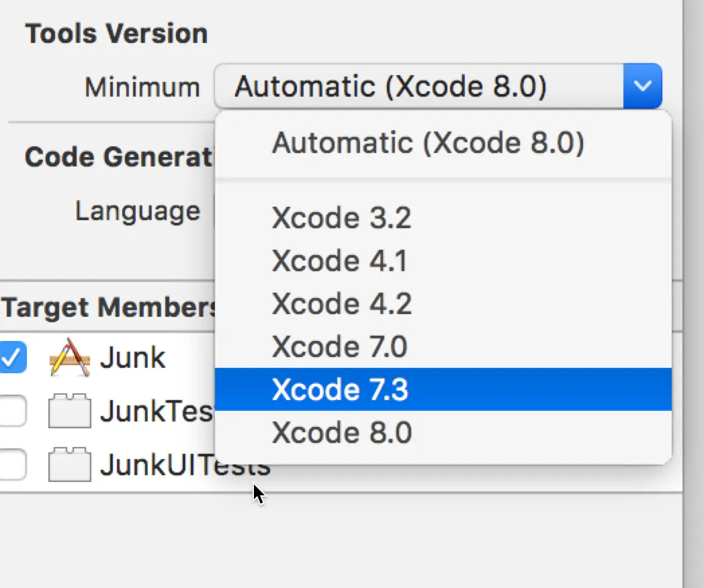Screen dimensions: 704x588
Task: Enable the JunkTests target membership checkbox
Action: click(x=13, y=411)
